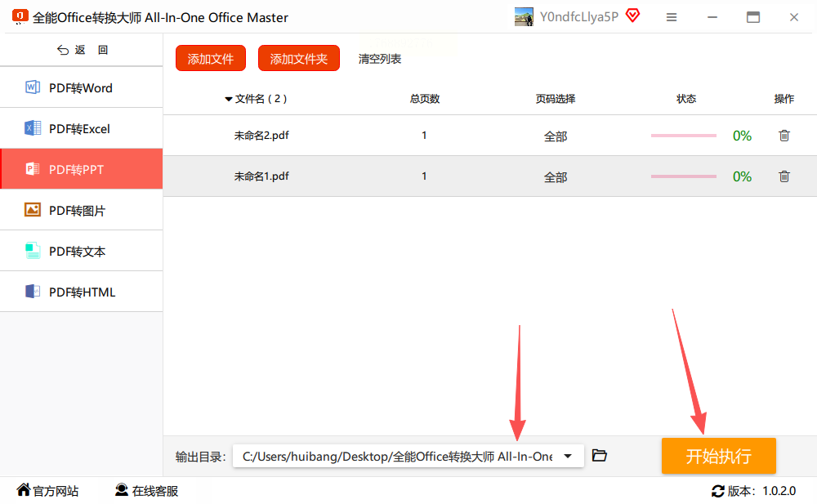Screen dimensions: 817x504
Task: Click page count 1 of 未命名1.pdf
Action: (x=424, y=176)
